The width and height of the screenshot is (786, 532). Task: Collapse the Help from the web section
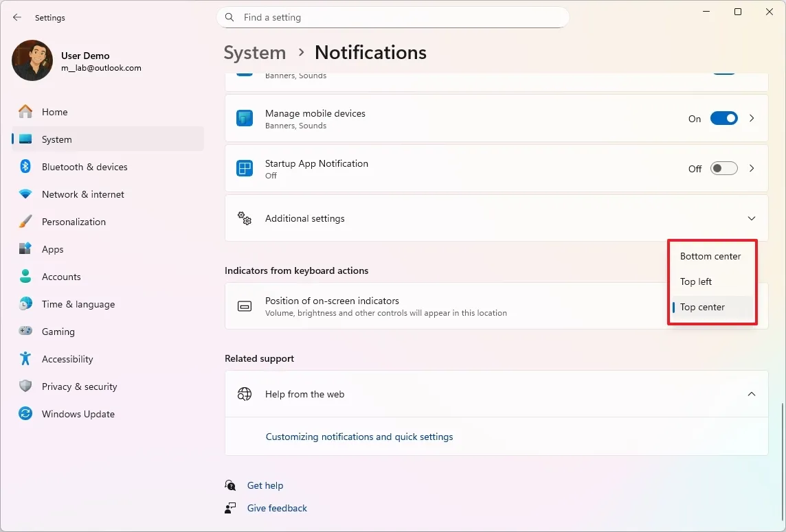751,394
